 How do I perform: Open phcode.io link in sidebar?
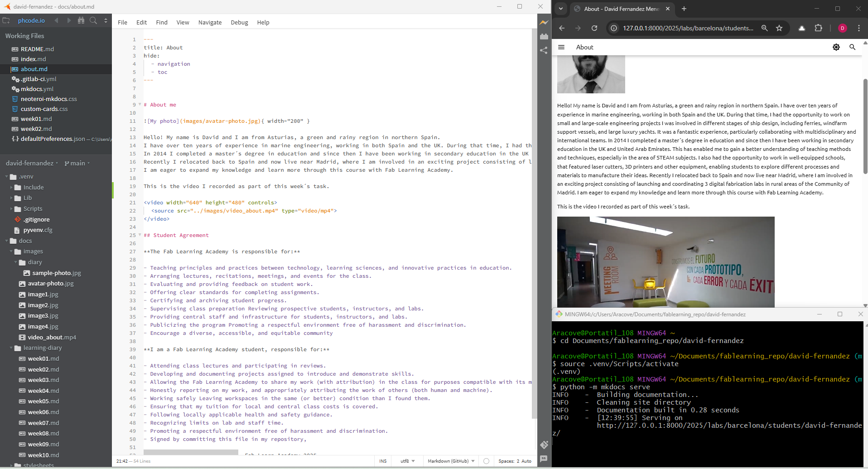[x=31, y=20]
